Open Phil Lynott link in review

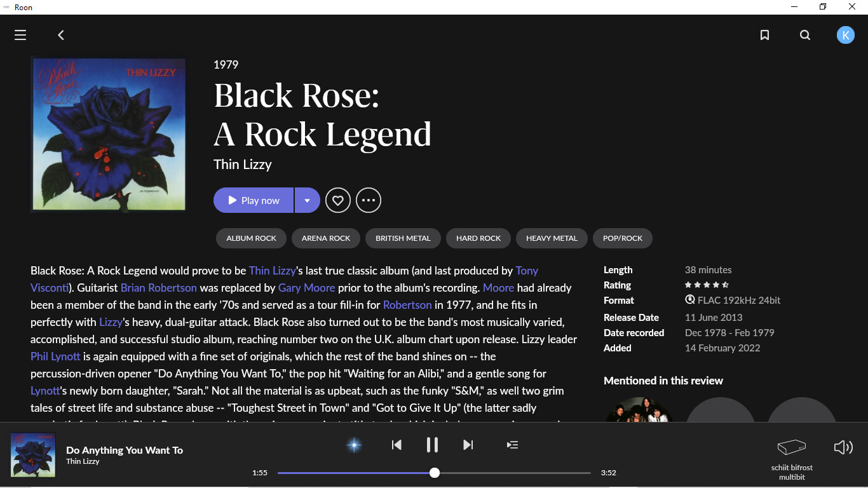(55, 356)
